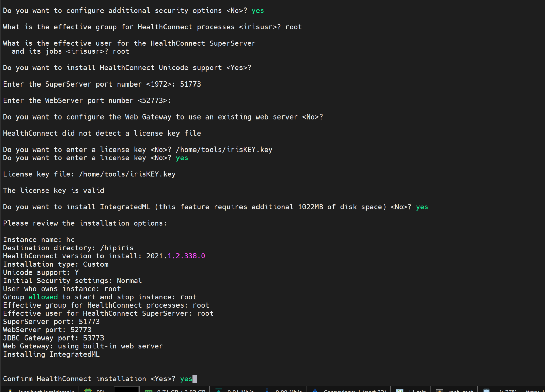Click the uptime clock icon in status bar
Viewport: 545px width, 392px height.
[400, 390]
